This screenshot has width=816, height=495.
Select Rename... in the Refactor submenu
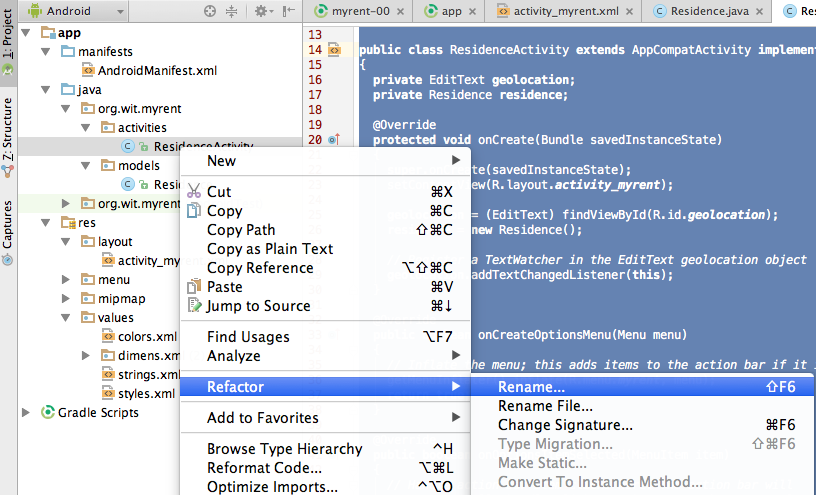[531, 387]
